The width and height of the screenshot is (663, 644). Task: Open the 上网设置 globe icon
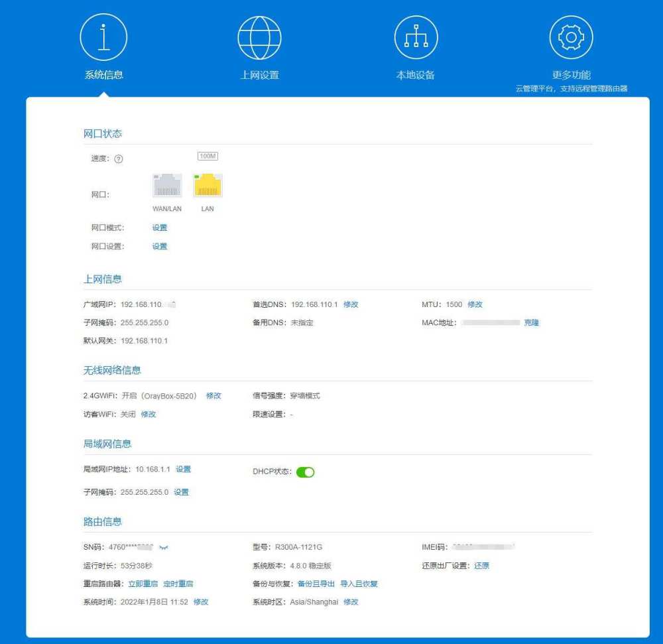point(259,38)
